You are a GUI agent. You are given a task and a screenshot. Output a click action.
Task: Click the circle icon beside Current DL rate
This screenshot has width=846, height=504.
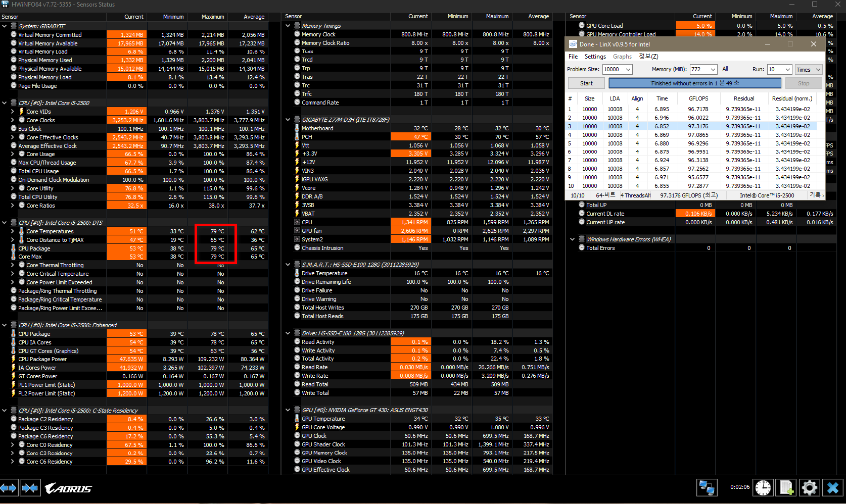point(582,214)
